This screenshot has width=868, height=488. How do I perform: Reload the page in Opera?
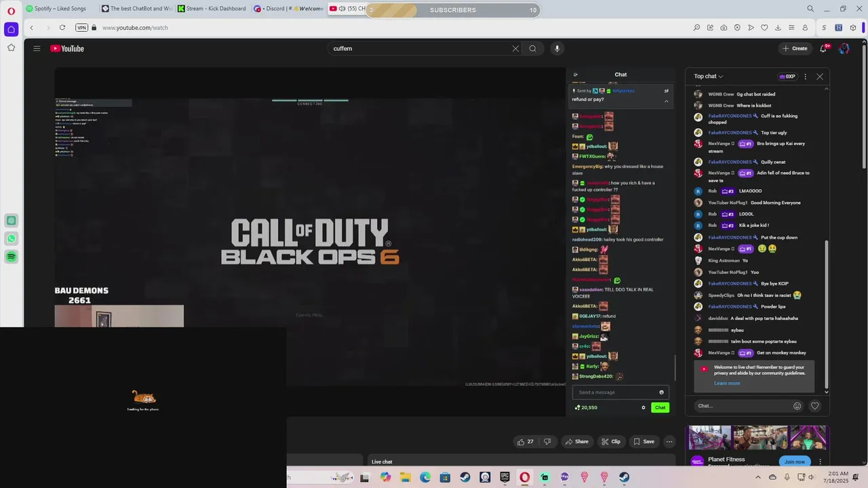[x=62, y=28]
